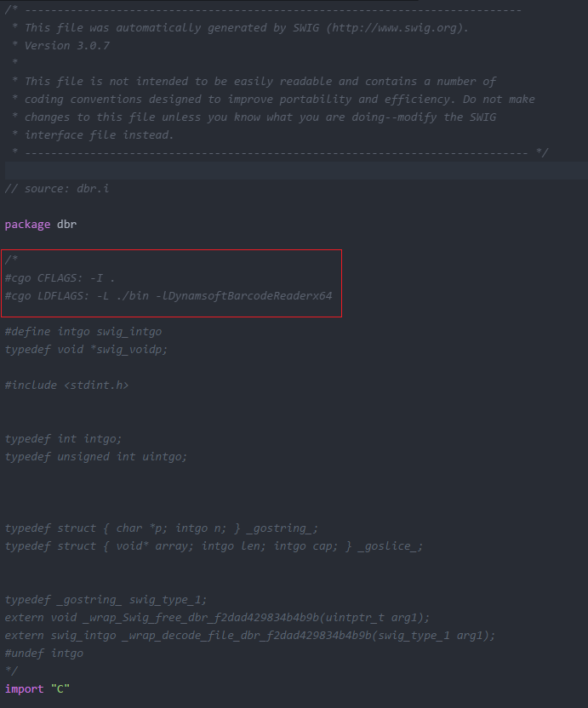Click the "import" keyword before "C"
This screenshot has height=708, width=588.
(24, 688)
